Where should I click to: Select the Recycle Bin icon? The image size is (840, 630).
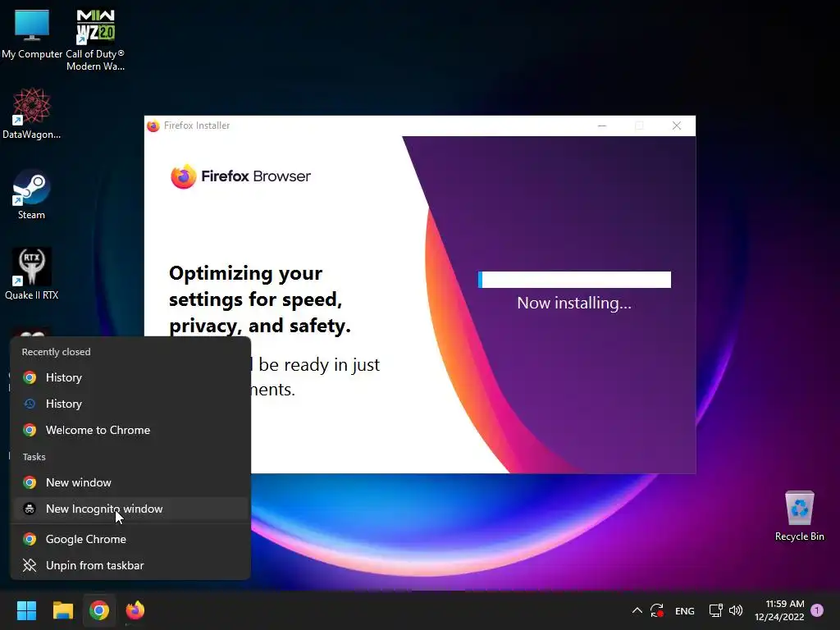(x=799, y=517)
